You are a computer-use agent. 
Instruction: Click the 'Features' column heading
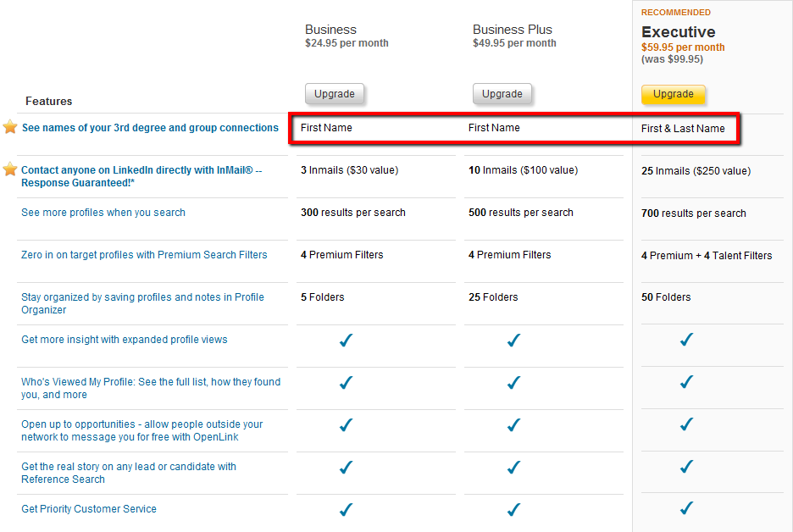(48, 101)
